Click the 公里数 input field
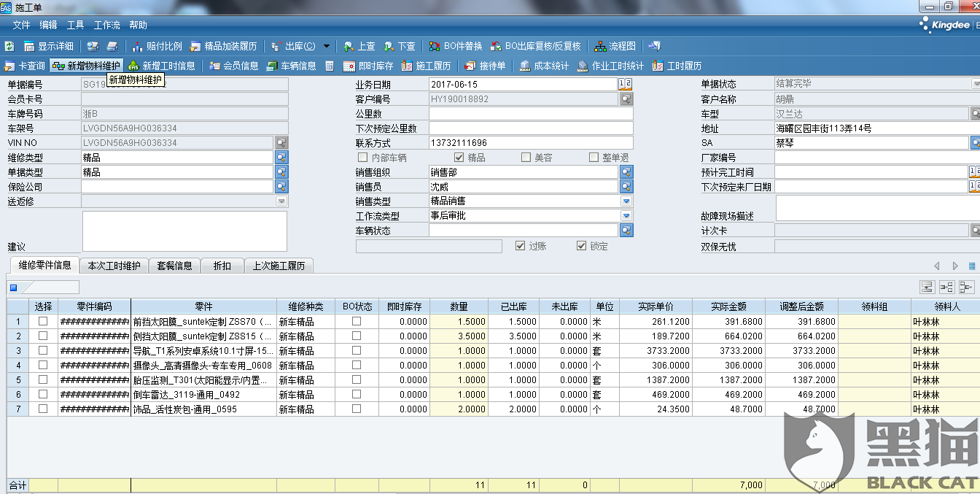 [531, 113]
